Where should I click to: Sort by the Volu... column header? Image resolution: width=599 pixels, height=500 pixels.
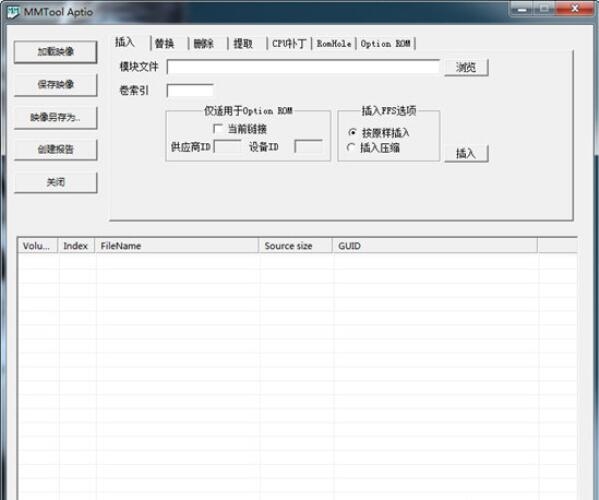37,246
